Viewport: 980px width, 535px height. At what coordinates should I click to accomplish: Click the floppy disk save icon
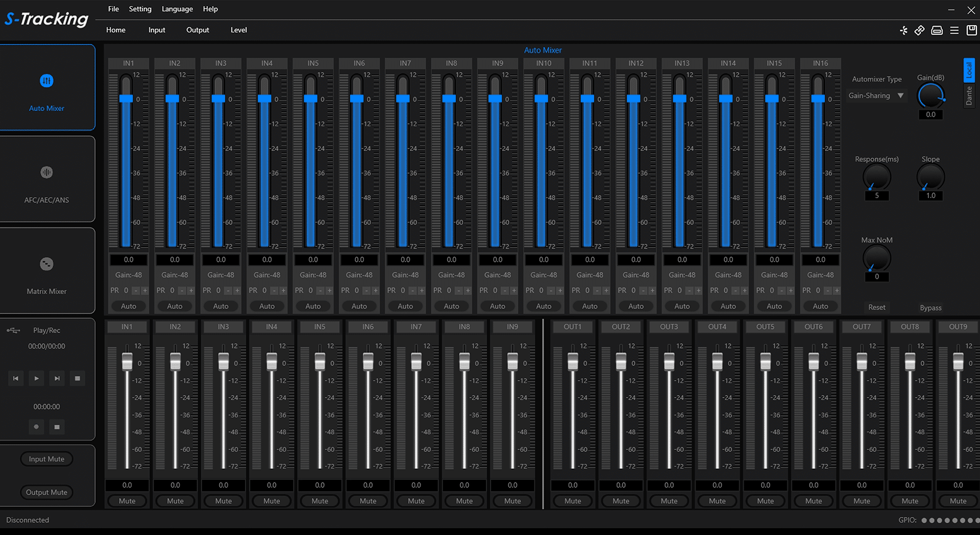971,31
